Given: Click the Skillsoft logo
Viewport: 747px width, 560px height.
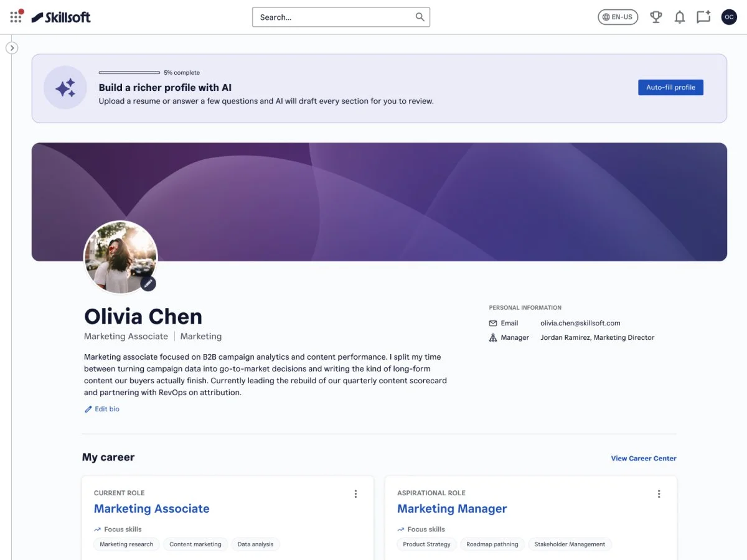Looking at the screenshot, I should pyautogui.click(x=61, y=17).
